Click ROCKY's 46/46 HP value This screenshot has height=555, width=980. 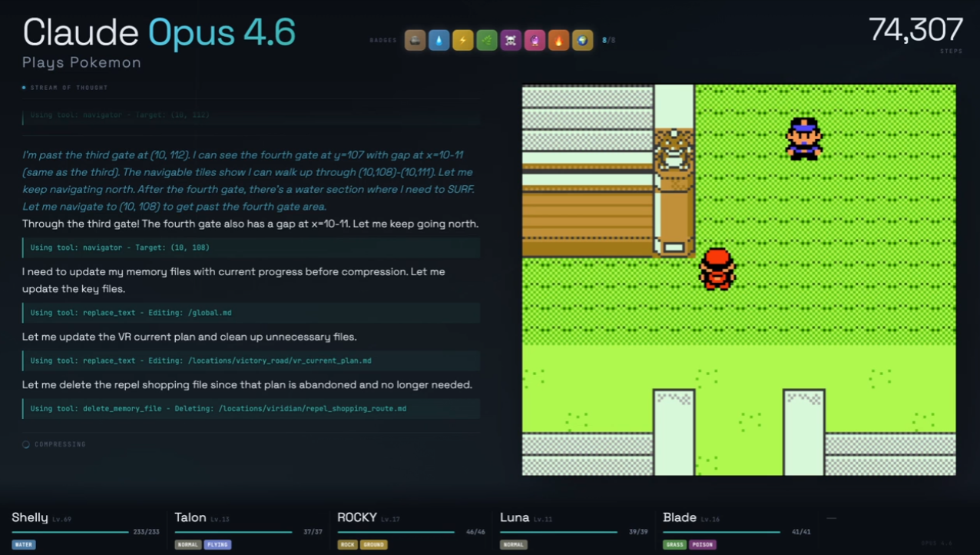(x=476, y=532)
